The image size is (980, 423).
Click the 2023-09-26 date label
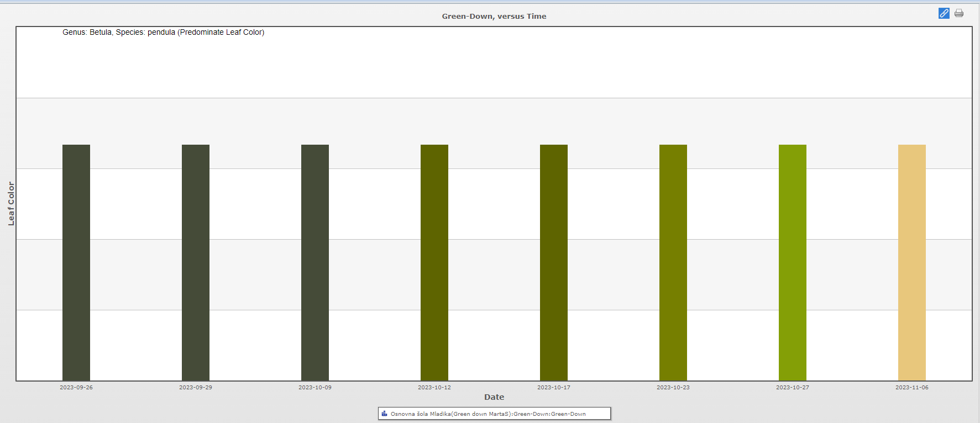[76, 388]
